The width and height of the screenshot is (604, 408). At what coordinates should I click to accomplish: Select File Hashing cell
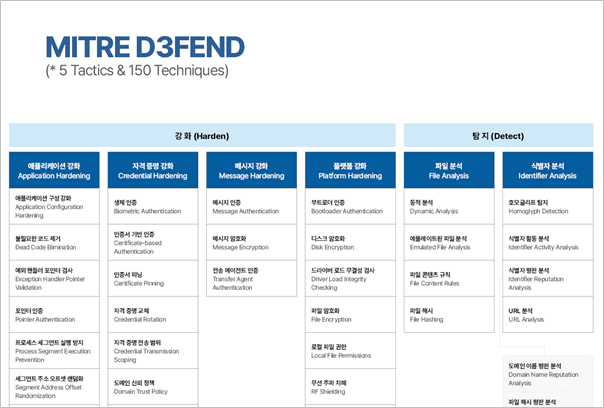tap(449, 315)
